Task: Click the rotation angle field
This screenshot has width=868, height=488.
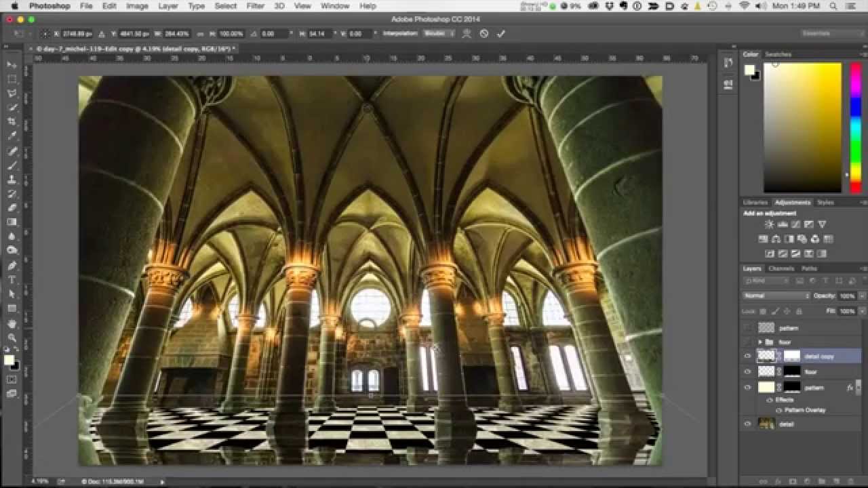Action: pos(275,33)
